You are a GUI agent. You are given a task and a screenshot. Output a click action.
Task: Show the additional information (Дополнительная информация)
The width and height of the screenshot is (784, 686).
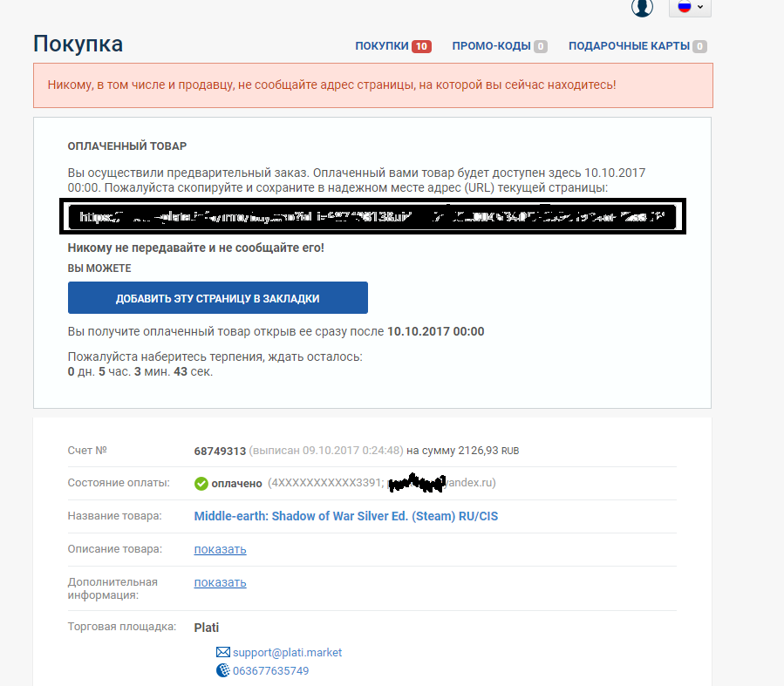click(220, 582)
